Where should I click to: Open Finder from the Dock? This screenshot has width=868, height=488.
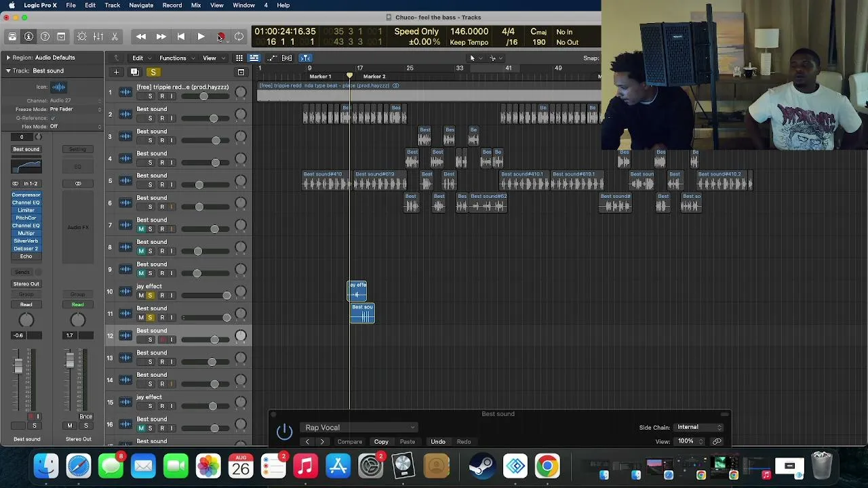pos(46,466)
